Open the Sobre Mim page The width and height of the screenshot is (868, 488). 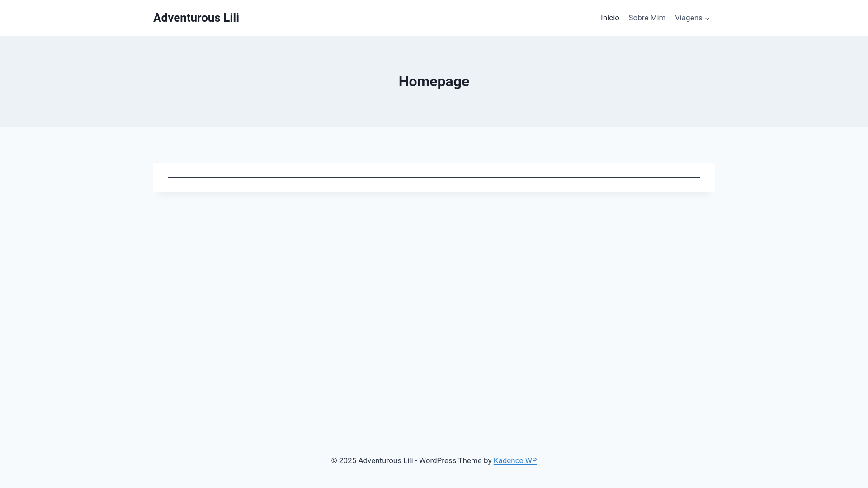(x=647, y=18)
